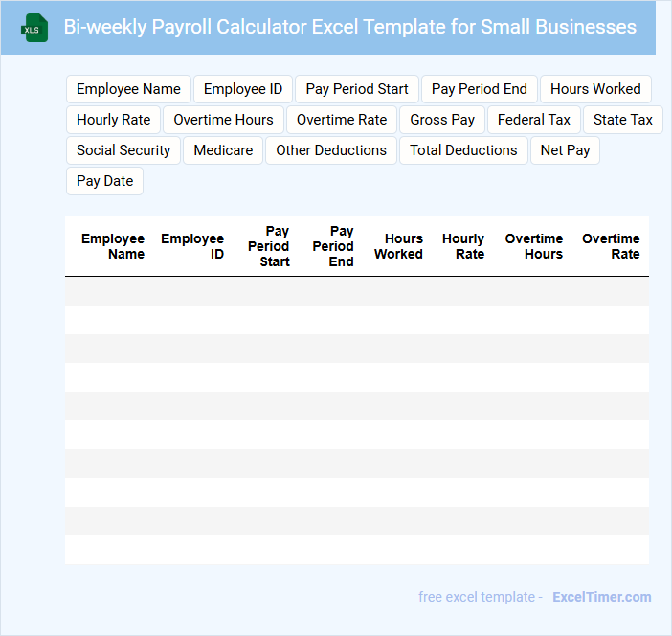672x636 pixels.
Task: Click the Overtime Rate column header
Action: coord(611,246)
